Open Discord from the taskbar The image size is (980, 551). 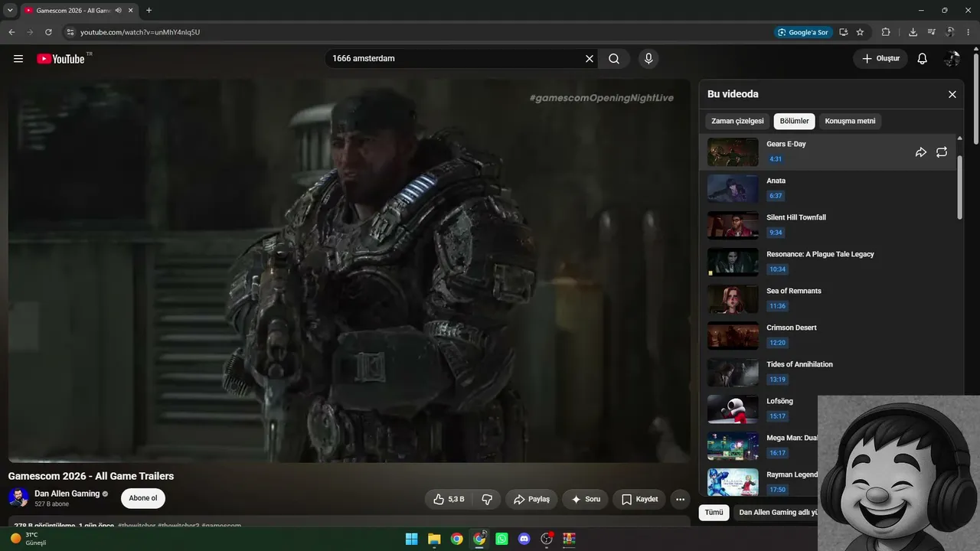[x=524, y=539]
